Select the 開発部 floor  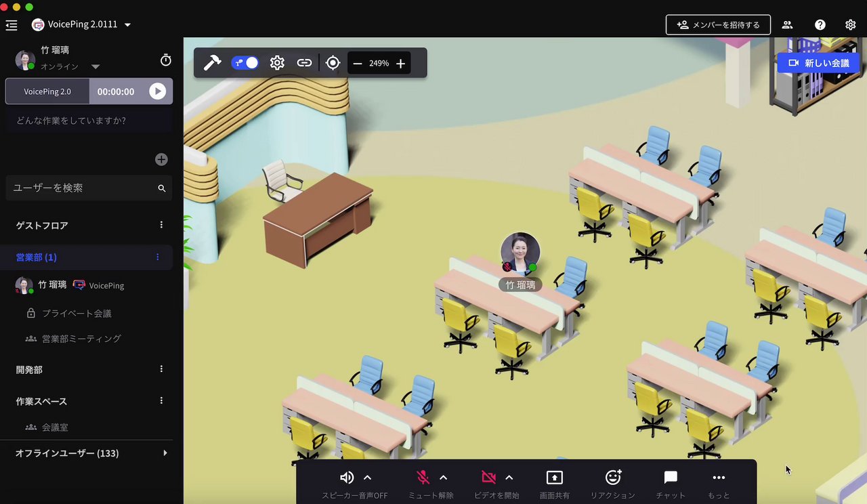point(29,370)
